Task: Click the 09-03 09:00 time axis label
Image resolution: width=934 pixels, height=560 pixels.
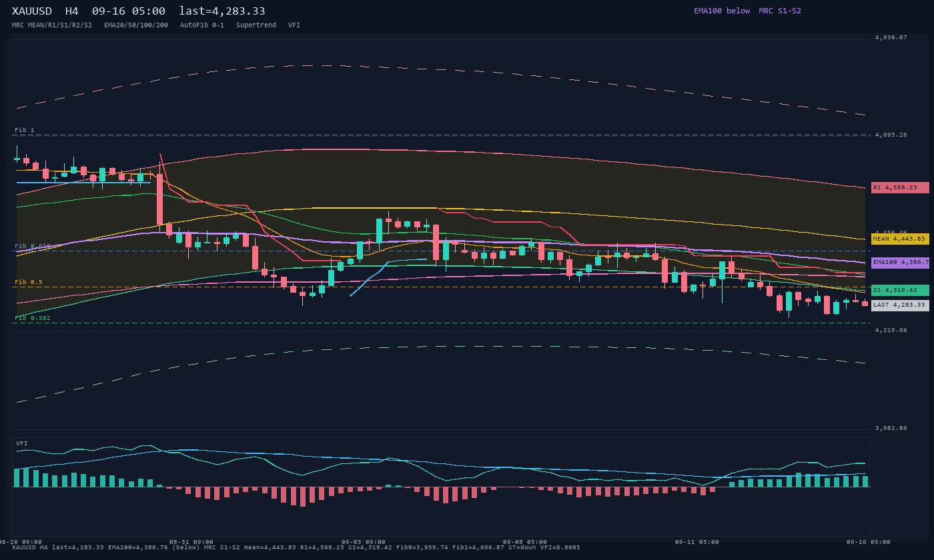Action: pyautogui.click(x=364, y=543)
